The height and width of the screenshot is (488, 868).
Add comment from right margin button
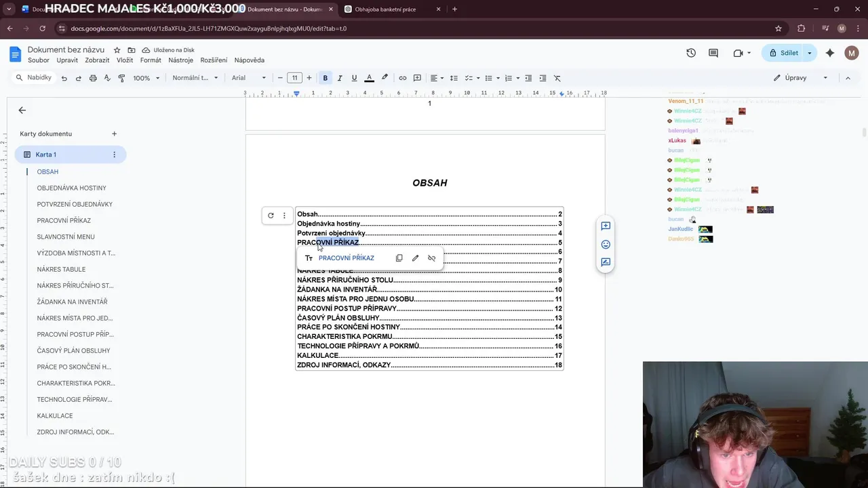(x=606, y=226)
